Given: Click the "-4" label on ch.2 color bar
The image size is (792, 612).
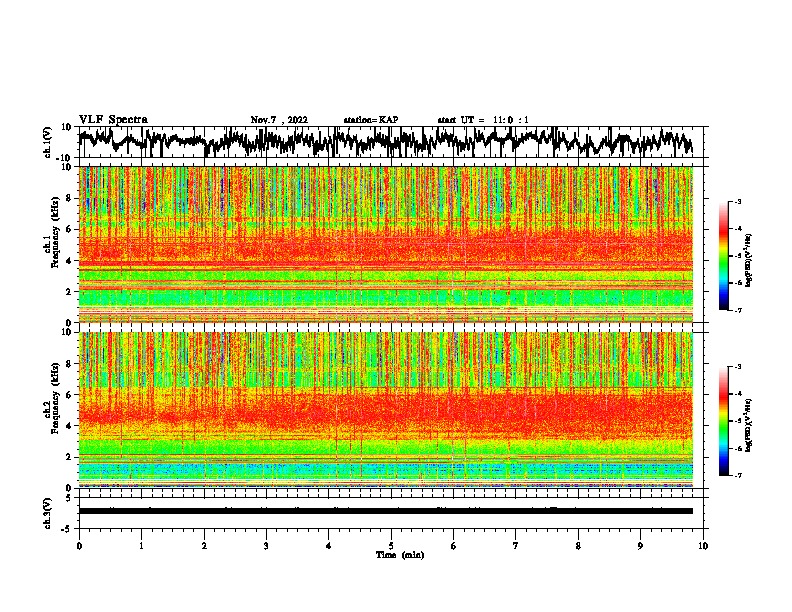Looking at the screenshot, I should 737,394.
